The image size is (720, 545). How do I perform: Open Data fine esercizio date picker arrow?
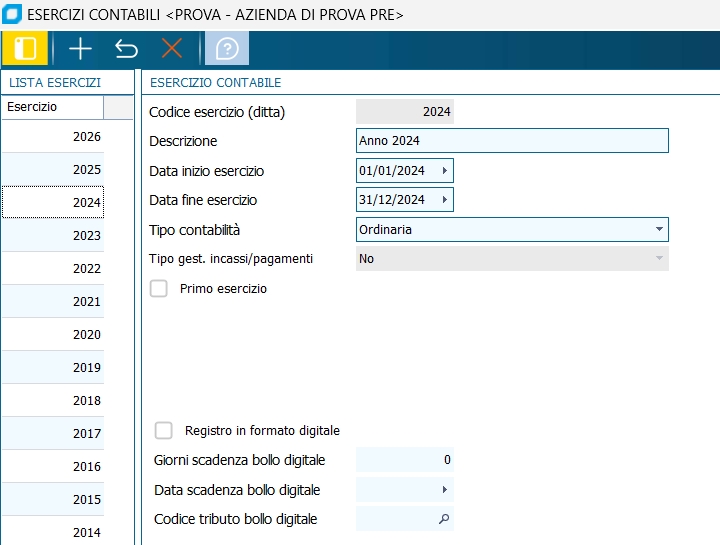(x=444, y=200)
